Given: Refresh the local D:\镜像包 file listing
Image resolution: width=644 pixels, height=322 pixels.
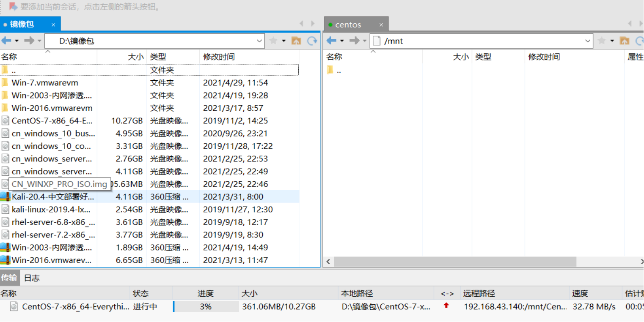Looking at the screenshot, I should coord(312,40).
